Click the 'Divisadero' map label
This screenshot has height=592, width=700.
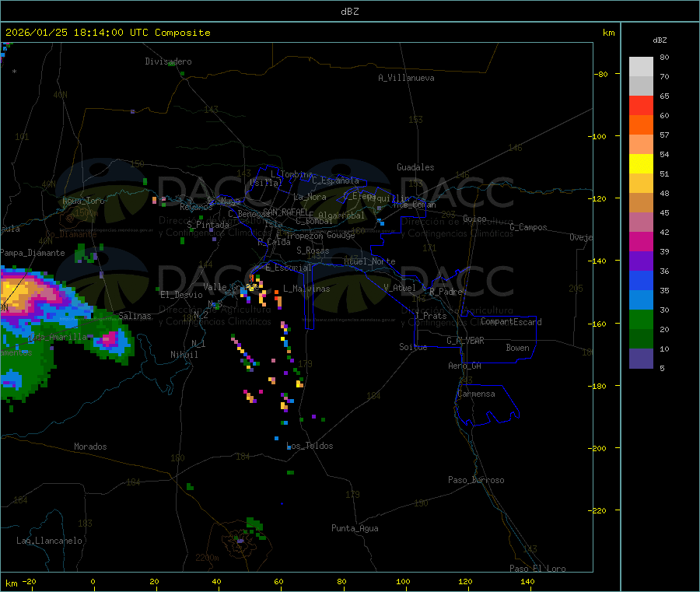point(168,61)
